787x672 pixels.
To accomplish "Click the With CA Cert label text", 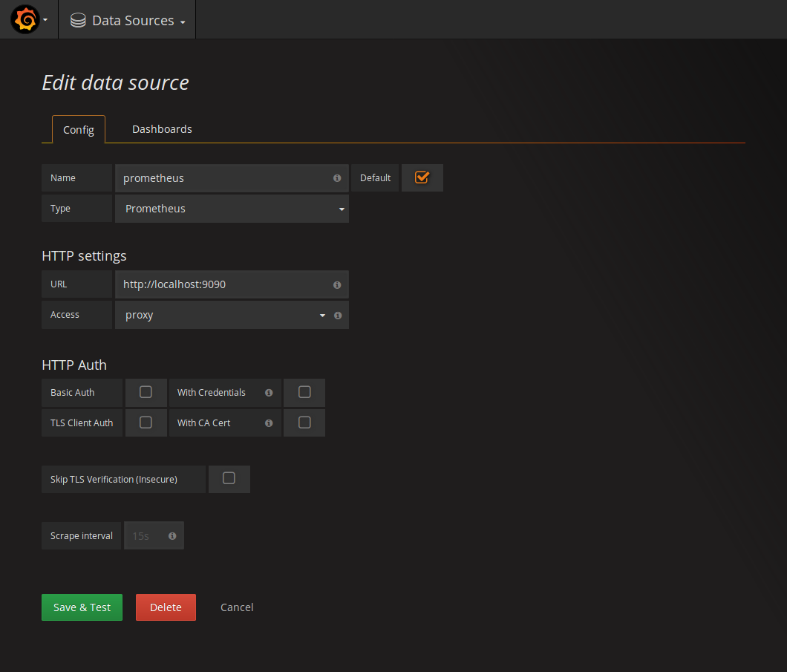I will point(203,423).
